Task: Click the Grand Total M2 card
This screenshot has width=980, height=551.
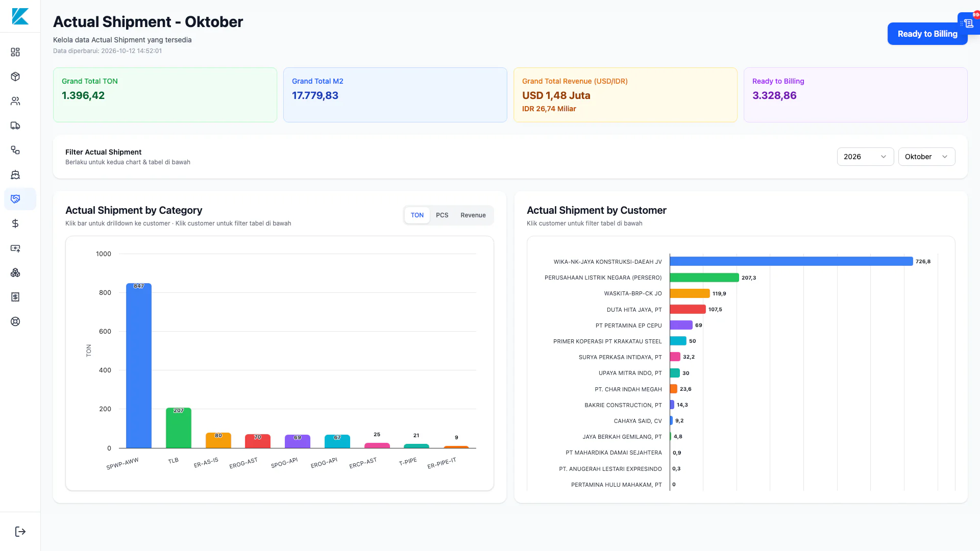Action: pos(395,95)
